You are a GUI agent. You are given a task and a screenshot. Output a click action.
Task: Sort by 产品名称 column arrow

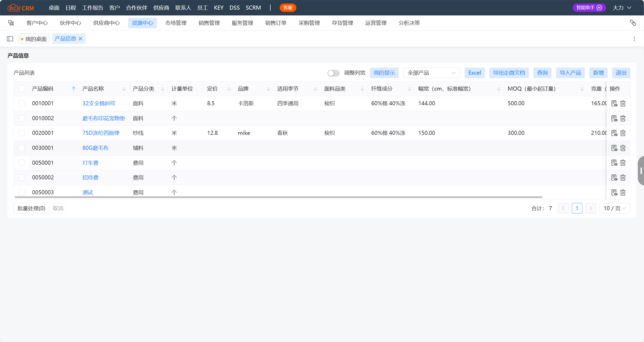124,89
